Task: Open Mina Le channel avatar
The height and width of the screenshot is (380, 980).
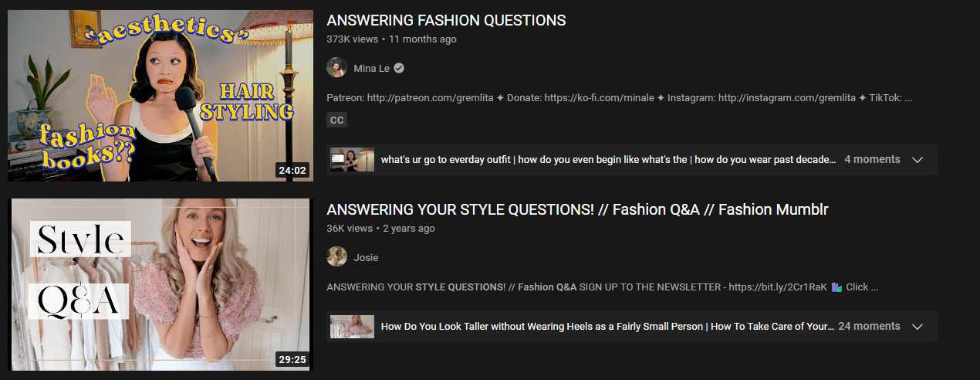Action: pos(336,68)
